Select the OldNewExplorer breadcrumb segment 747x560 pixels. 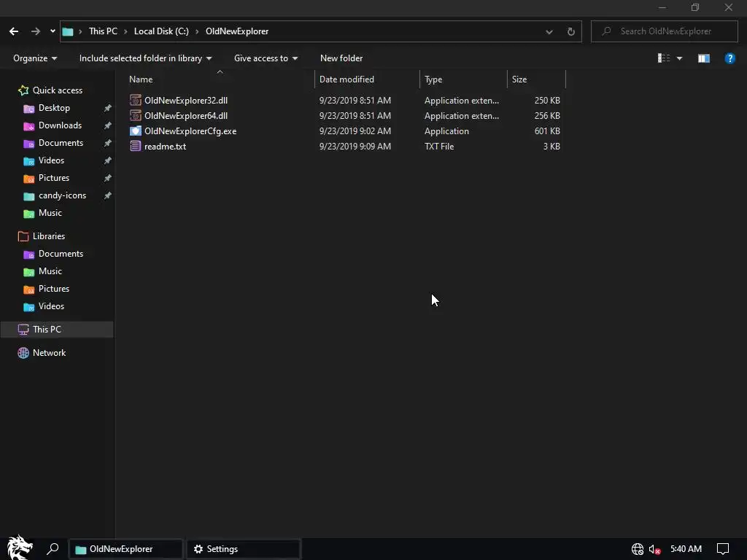click(237, 31)
